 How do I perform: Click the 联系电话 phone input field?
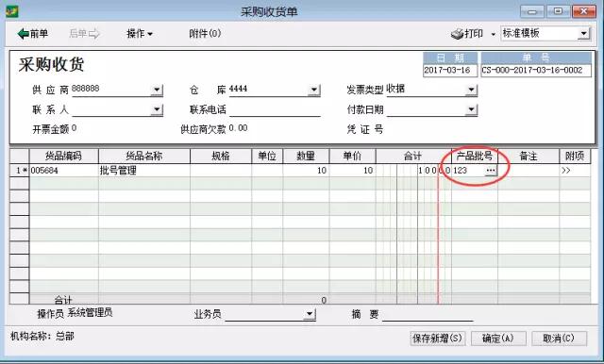(275, 109)
